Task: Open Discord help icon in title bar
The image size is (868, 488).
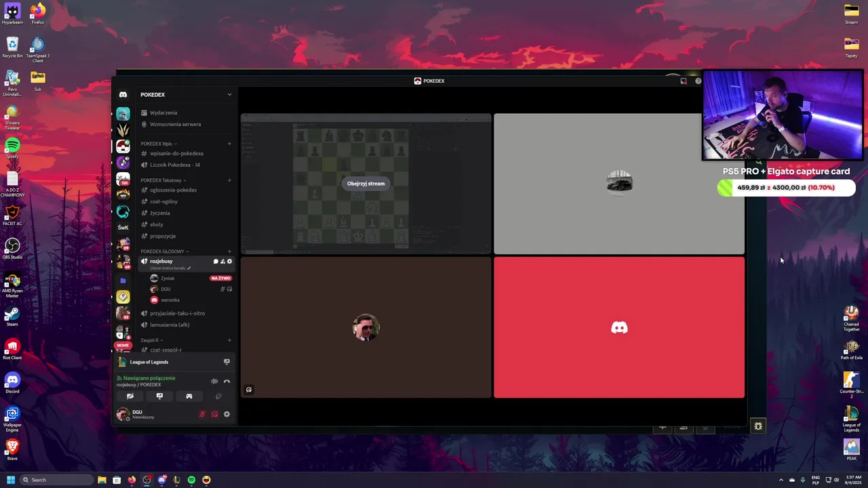Action: coord(698,81)
